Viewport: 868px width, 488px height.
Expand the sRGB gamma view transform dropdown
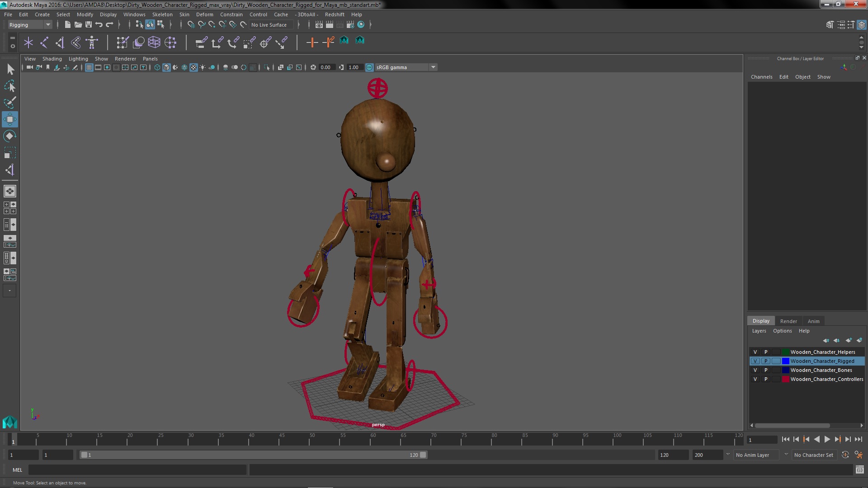click(x=433, y=67)
